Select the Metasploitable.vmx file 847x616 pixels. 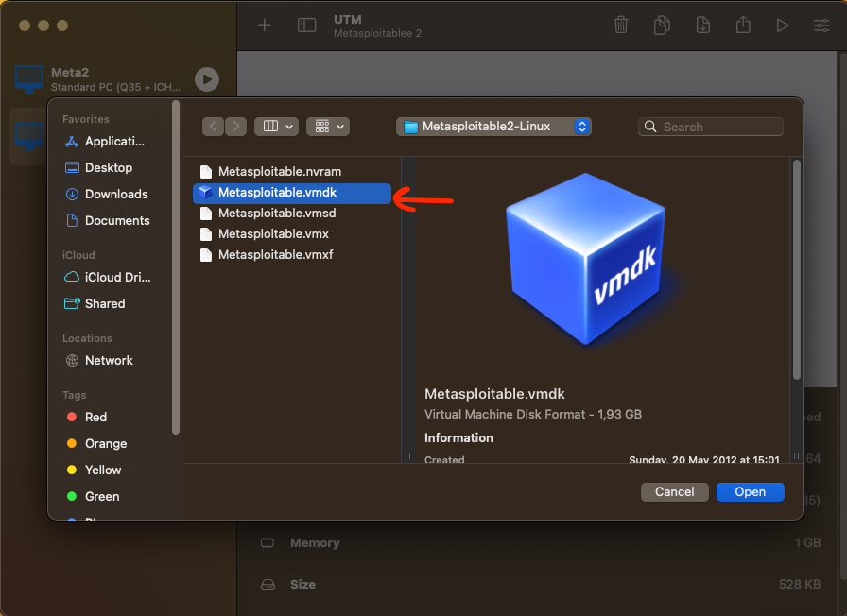[x=292, y=233]
